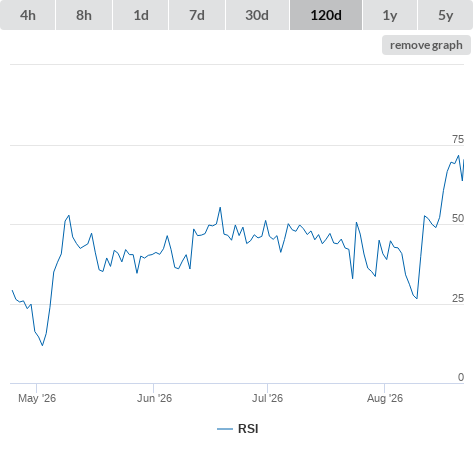The width and height of the screenshot is (474, 455).
Task: Click the highest RSI peak in late August
Action: (x=459, y=155)
